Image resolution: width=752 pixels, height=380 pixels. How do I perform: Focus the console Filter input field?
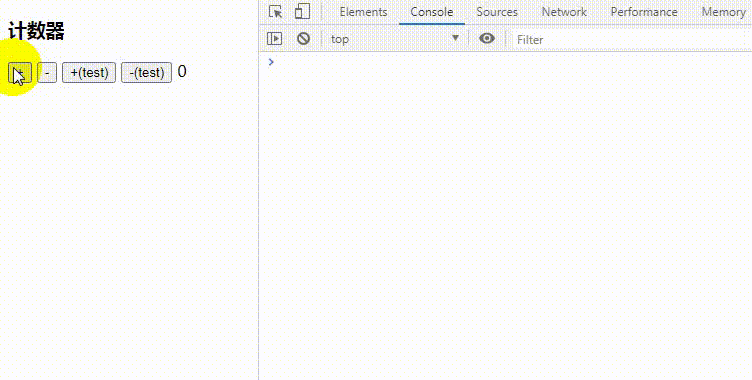pyautogui.click(x=633, y=39)
